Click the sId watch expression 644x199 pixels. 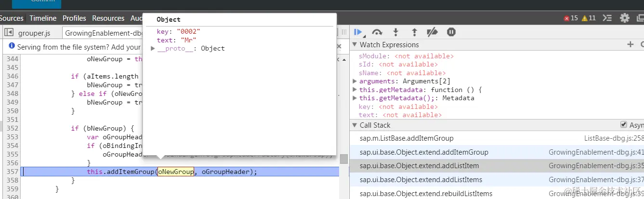pyautogui.click(x=398, y=64)
